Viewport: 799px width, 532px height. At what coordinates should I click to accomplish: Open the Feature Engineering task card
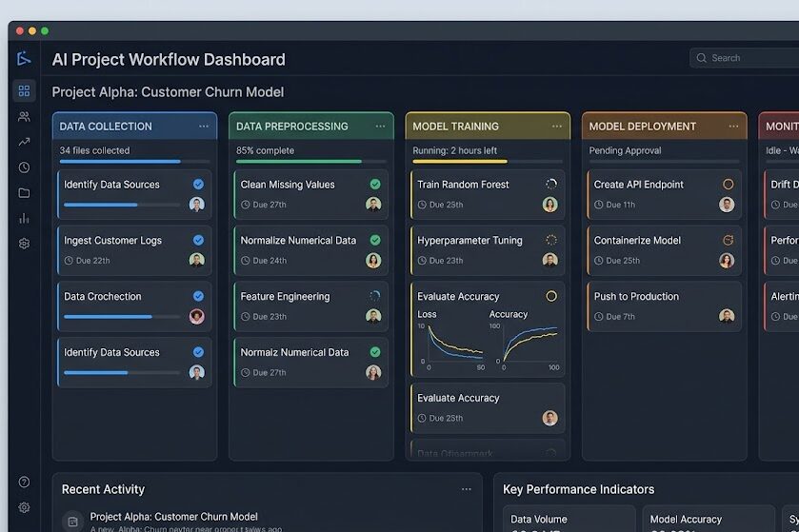[x=311, y=306]
